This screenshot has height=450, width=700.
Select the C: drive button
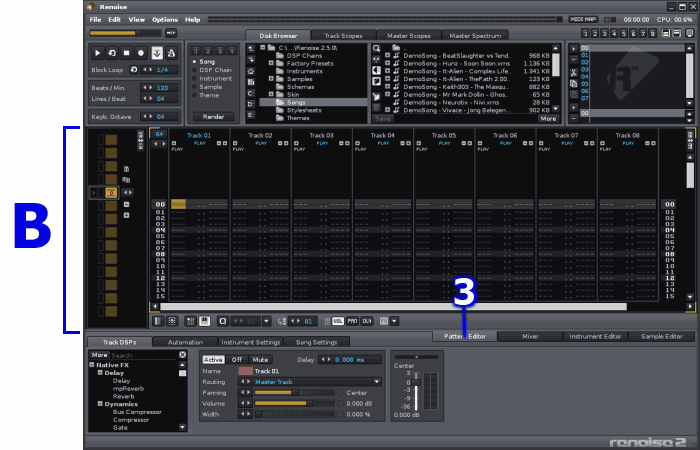(x=251, y=93)
